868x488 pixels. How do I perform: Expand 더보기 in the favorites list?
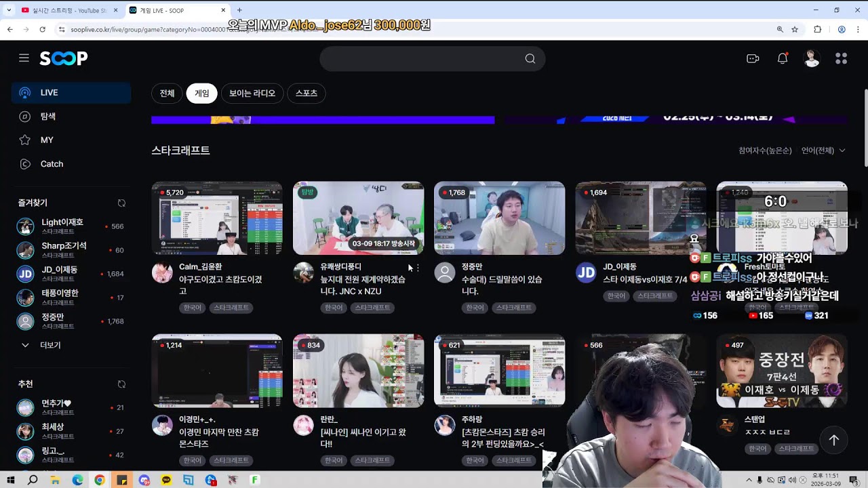(41, 345)
